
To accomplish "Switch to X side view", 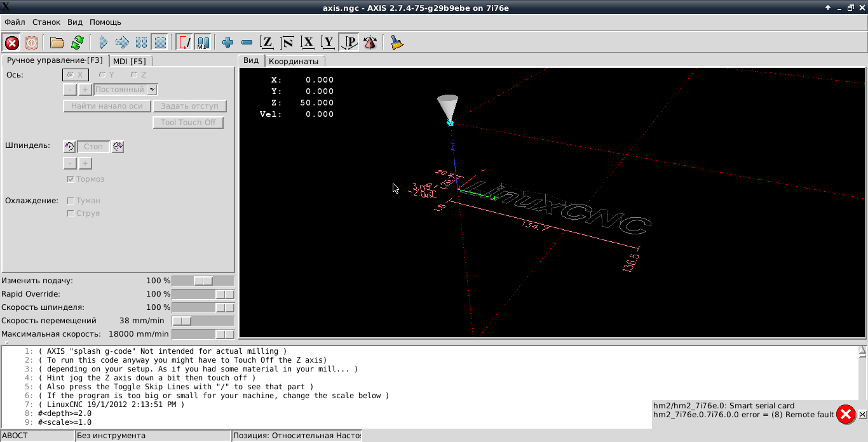I will pos(308,43).
